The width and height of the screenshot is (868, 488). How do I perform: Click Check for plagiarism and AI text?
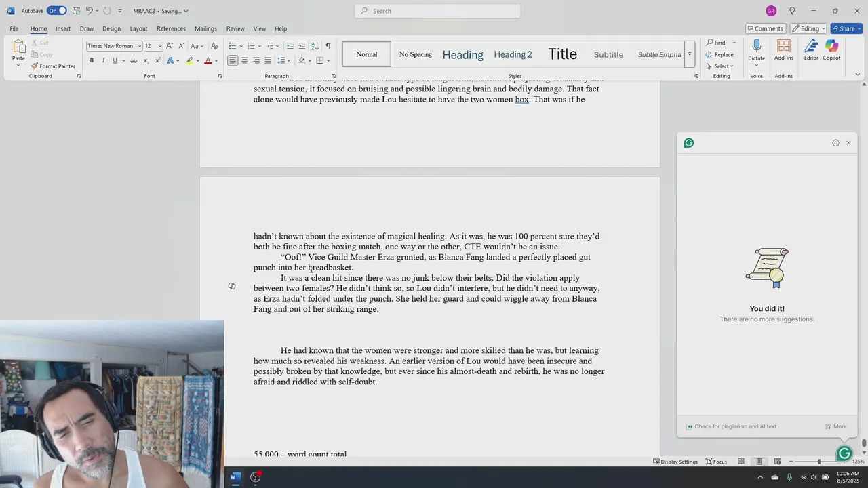pos(731,426)
